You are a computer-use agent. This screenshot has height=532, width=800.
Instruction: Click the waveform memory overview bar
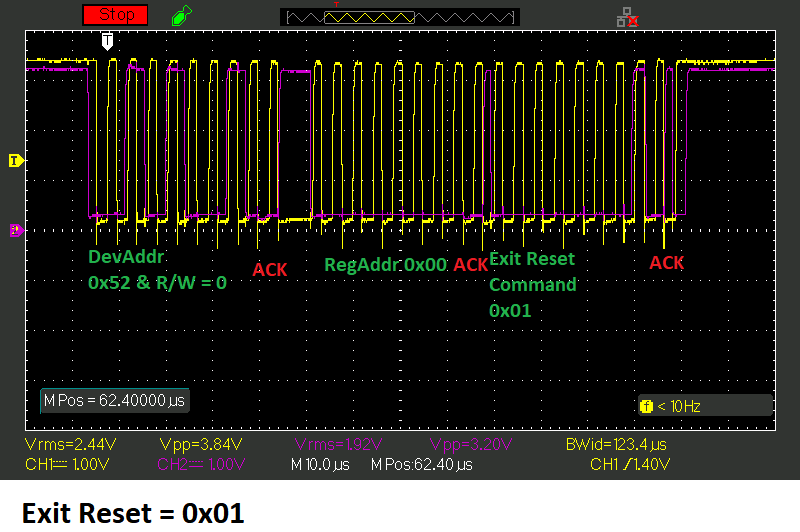400,17
